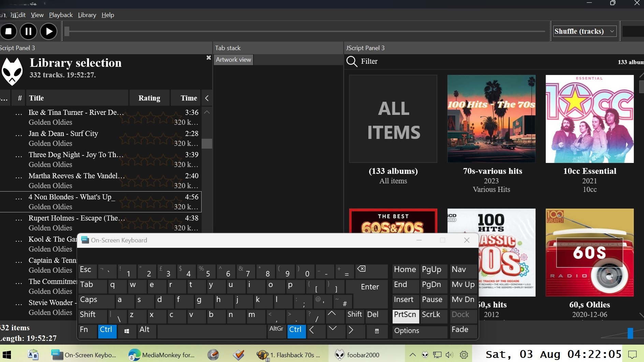Collapse the playlist columns with the left chevron
The image size is (644, 362).
pos(207,98)
